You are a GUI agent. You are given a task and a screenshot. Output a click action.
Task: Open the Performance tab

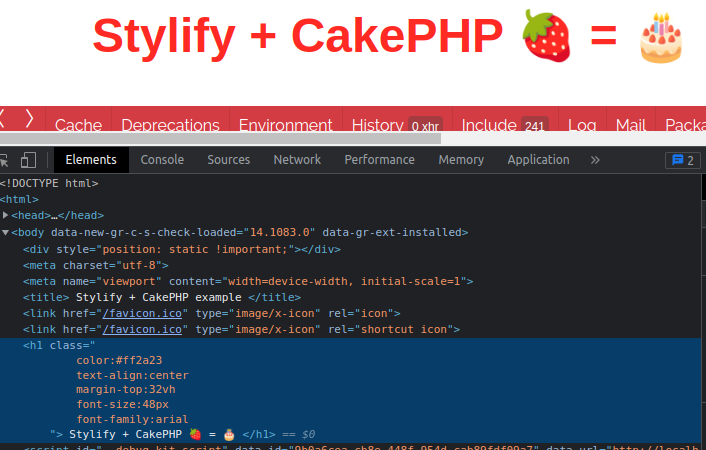pyautogui.click(x=380, y=160)
